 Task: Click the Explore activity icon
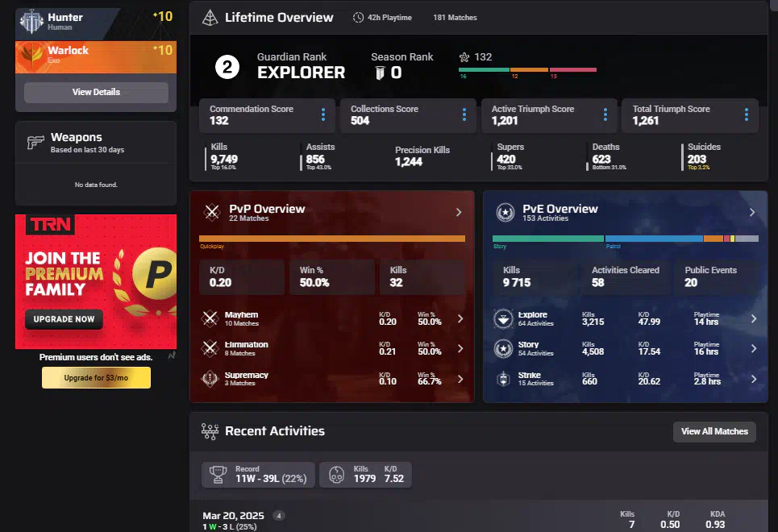[504, 319]
